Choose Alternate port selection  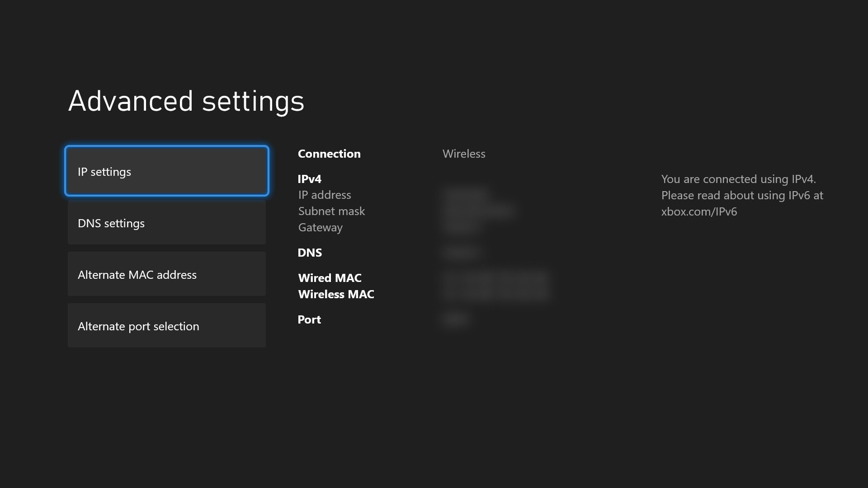click(166, 326)
